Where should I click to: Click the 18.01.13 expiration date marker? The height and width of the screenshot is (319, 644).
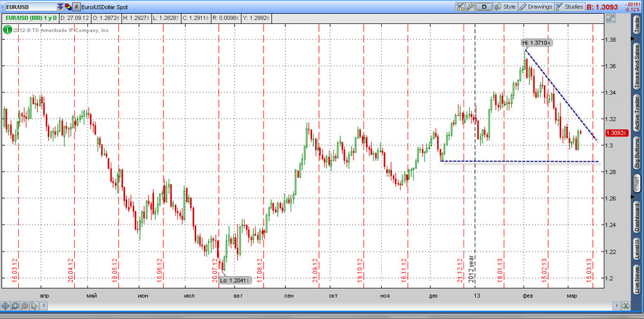(499, 269)
